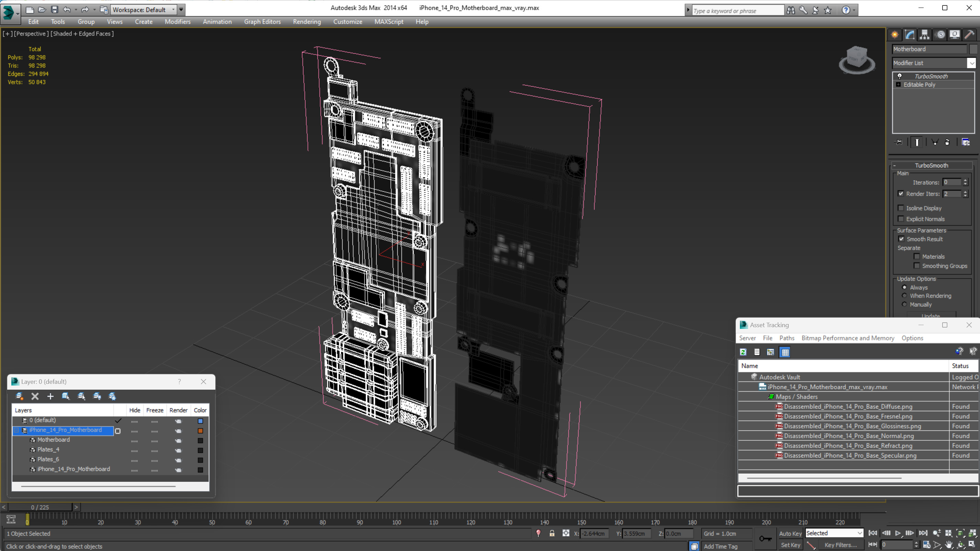Expand the Editable Poly stack entry

(898, 84)
